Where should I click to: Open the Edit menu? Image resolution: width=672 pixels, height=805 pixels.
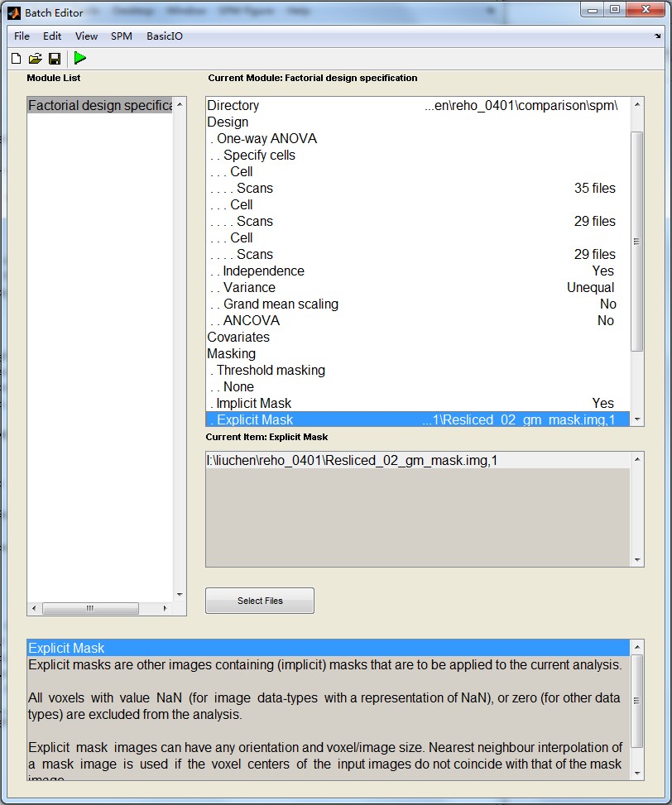(52, 36)
